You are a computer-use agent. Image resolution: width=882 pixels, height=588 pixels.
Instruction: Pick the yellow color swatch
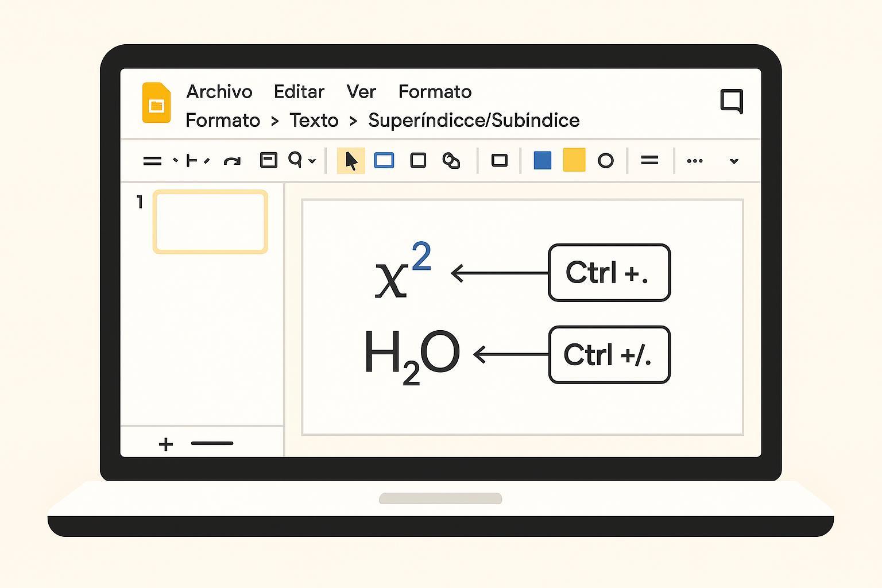[574, 160]
